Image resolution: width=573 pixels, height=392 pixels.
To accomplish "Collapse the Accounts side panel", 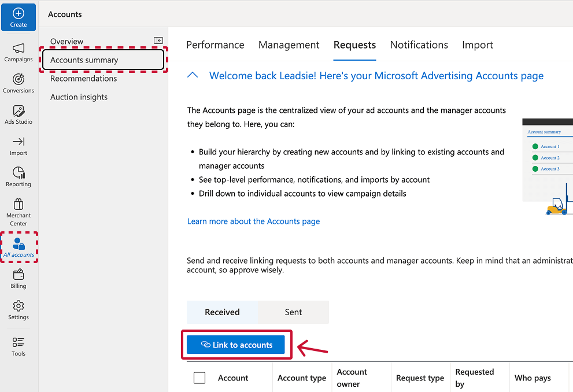I will click(x=158, y=40).
